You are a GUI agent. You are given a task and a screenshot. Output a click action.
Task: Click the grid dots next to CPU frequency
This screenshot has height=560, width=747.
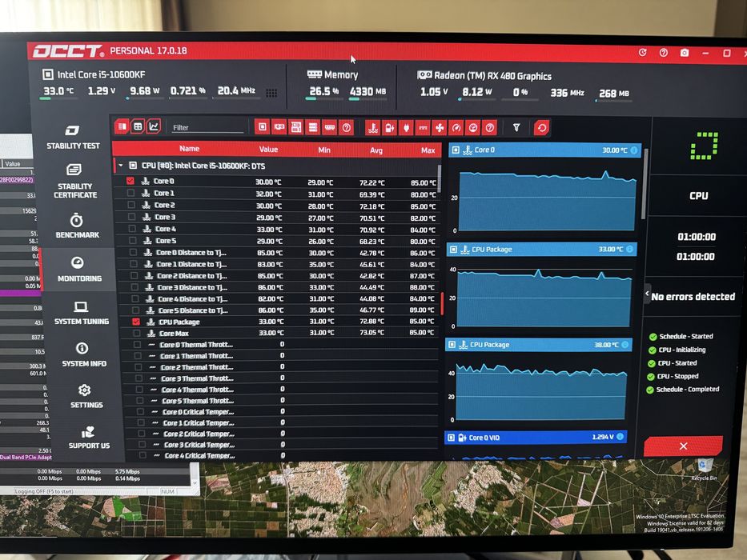pyautogui.click(x=271, y=93)
